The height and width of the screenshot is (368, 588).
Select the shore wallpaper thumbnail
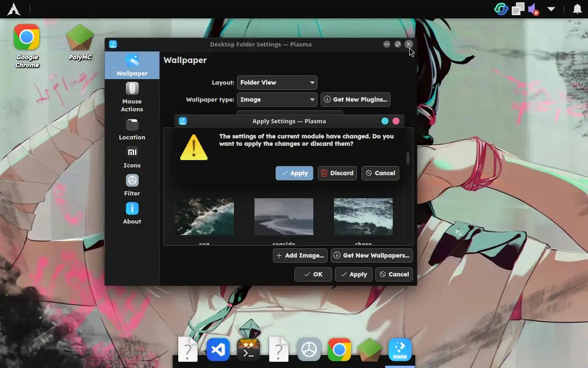[x=363, y=217]
